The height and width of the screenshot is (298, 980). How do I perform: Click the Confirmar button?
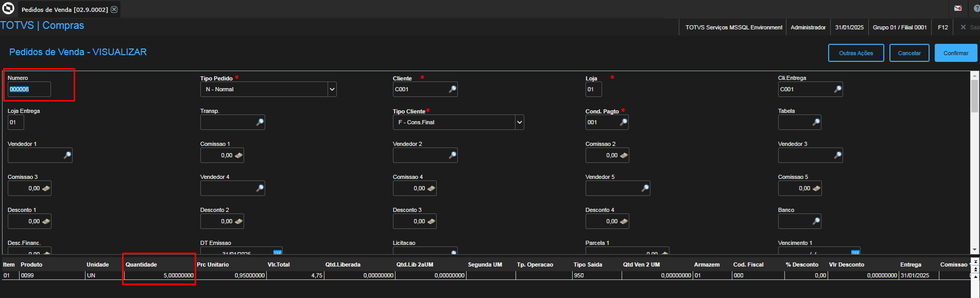pyautogui.click(x=956, y=53)
